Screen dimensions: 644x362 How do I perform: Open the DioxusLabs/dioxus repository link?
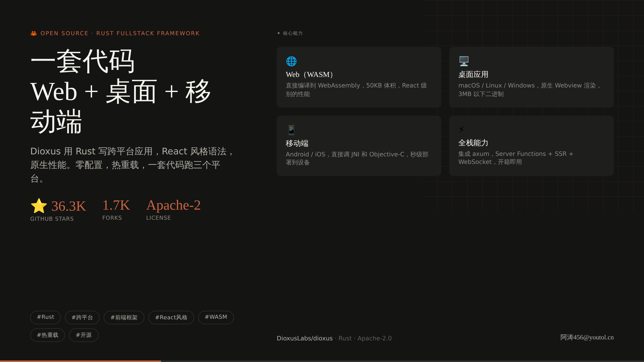point(305,338)
